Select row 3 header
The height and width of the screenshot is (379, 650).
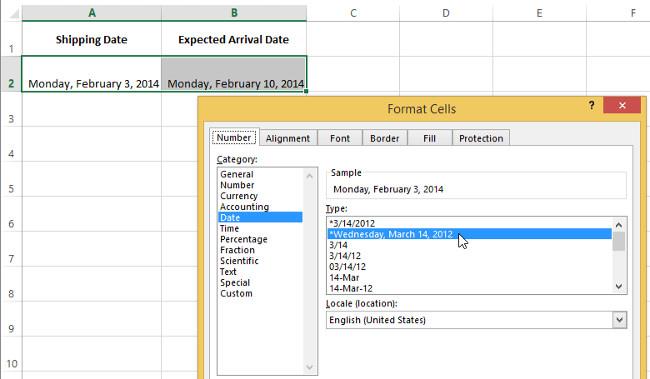[11, 109]
